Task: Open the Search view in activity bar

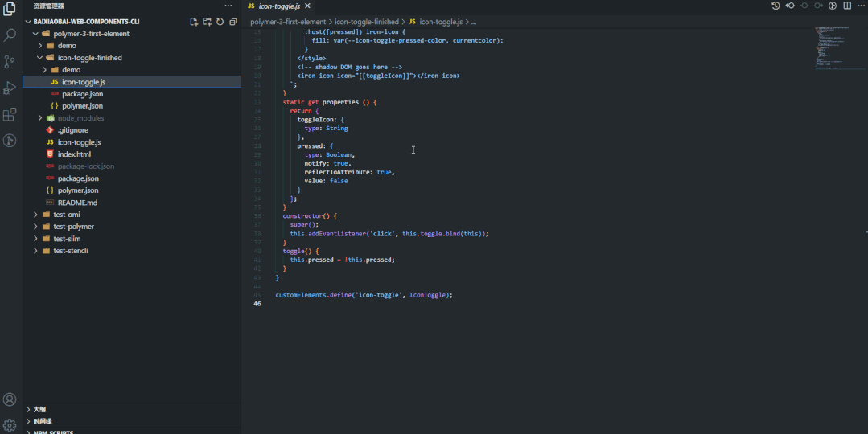Action: click(10, 35)
